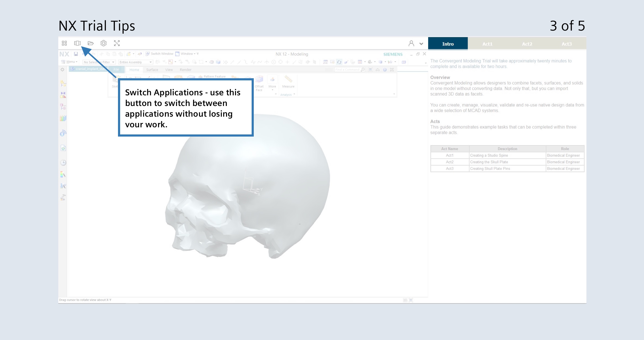644x340 pixels.
Task: Click 'Creating a Studio Spine' description
Action: point(489,155)
